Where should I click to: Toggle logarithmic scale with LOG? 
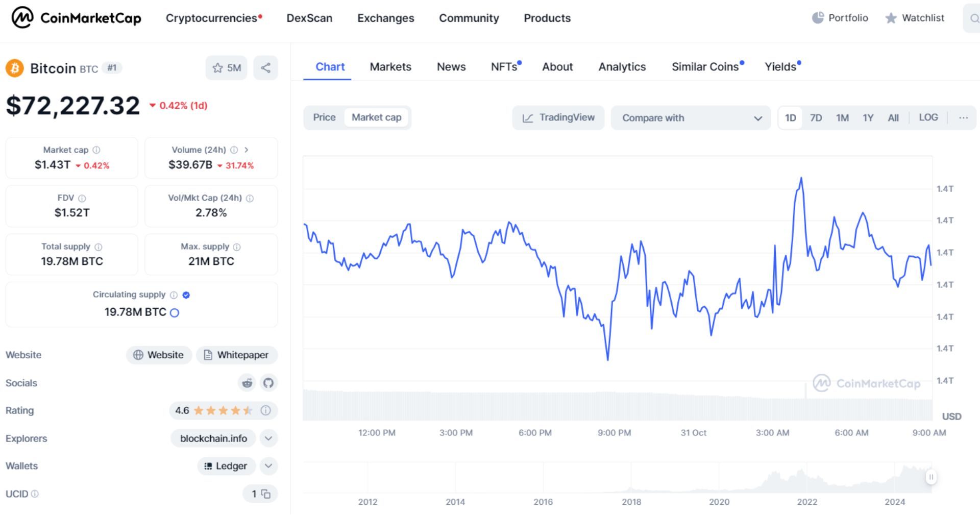(x=928, y=117)
